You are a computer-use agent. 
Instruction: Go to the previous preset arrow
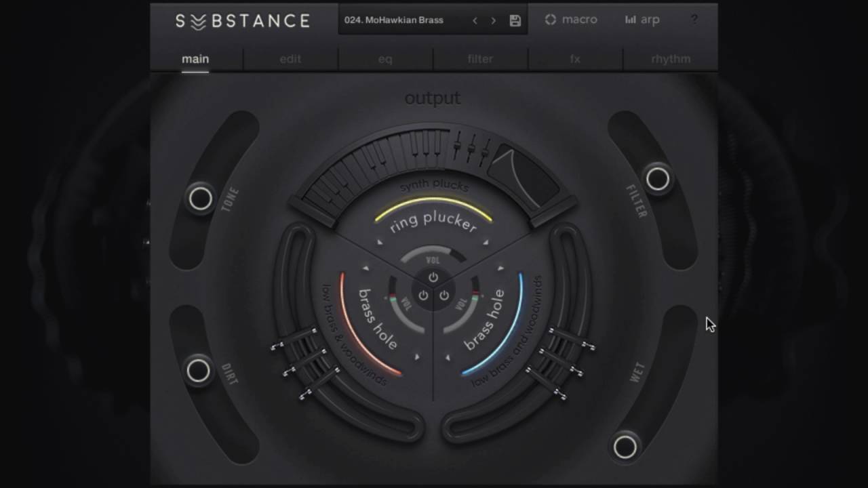pos(475,20)
